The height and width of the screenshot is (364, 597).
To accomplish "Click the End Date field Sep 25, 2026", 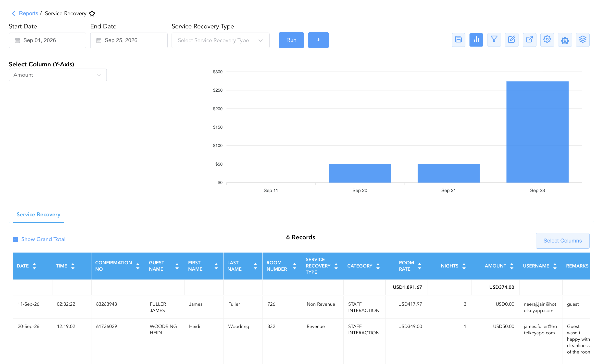I will click(x=129, y=40).
